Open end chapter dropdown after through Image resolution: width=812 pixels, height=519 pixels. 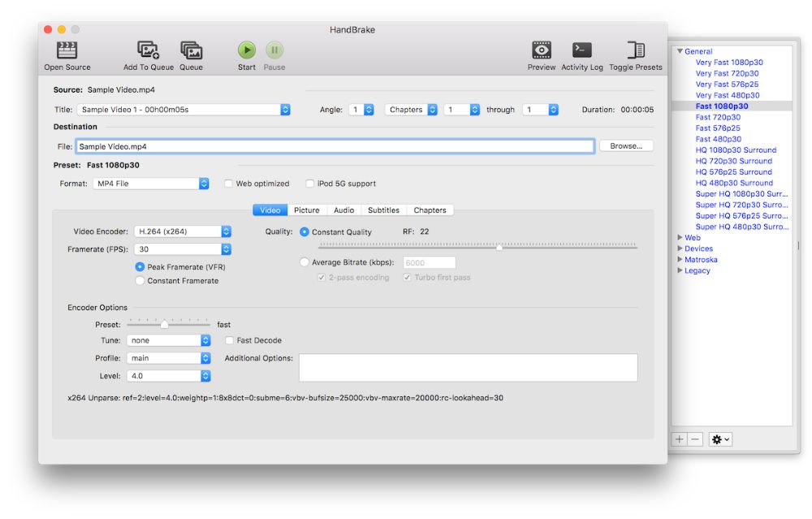[540, 110]
